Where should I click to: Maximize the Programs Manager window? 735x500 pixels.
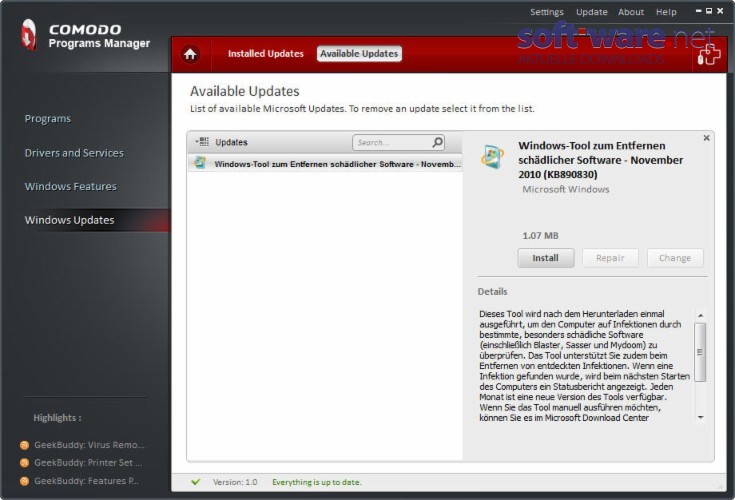709,11
